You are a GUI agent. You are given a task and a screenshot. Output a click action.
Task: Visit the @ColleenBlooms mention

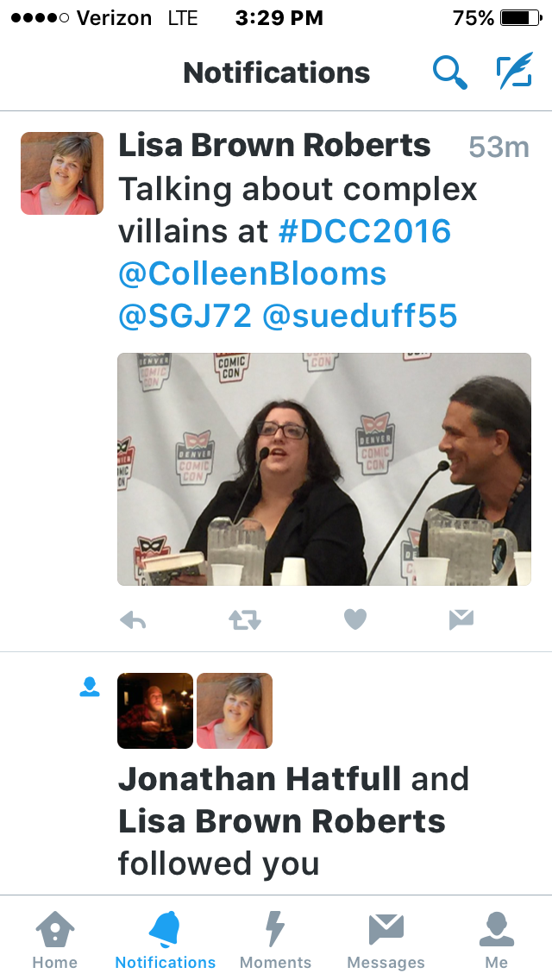tap(252, 273)
